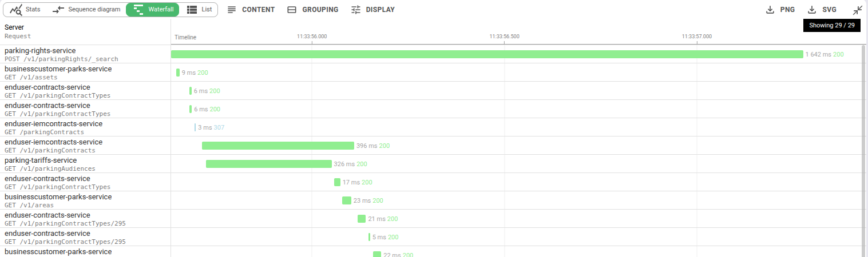Open the CONTENT options menu
Screen dimensions: 868x257
(x=251, y=10)
